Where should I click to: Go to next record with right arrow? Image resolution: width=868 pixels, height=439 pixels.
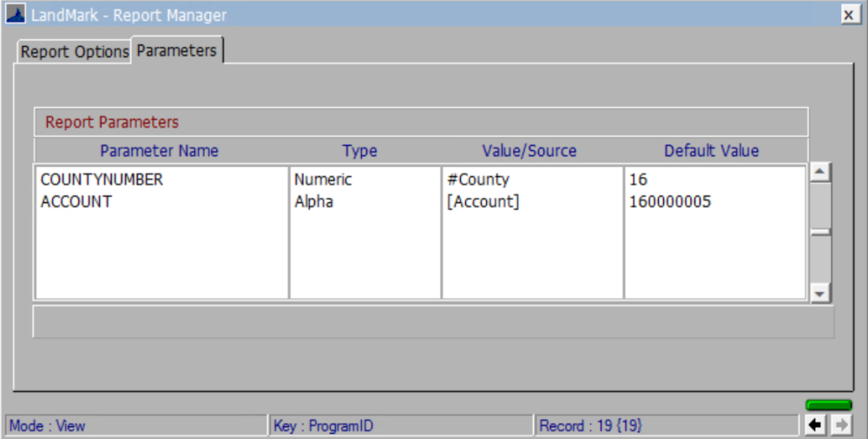841,425
